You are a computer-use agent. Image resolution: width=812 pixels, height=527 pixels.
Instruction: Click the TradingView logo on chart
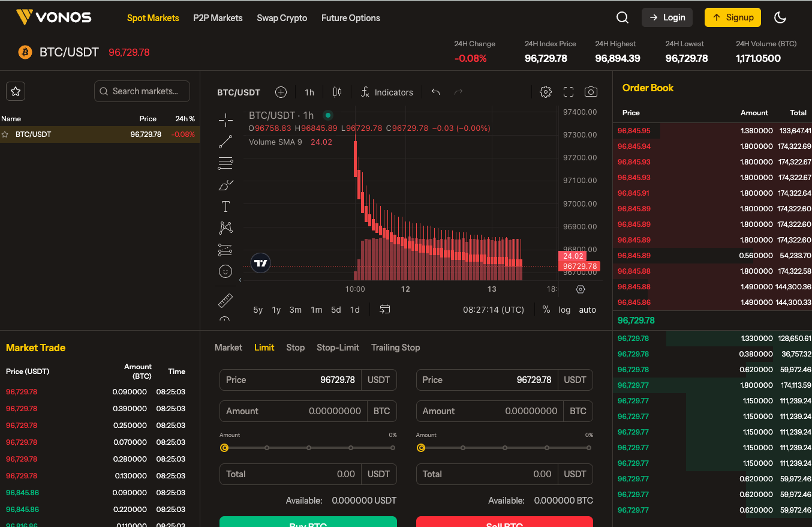[x=260, y=263]
